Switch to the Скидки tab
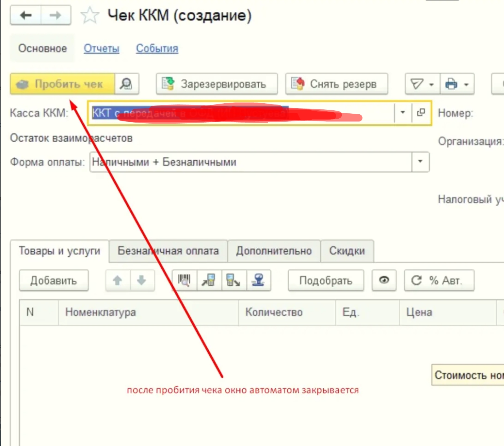The width and height of the screenshot is (504, 446). pos(347,251)
